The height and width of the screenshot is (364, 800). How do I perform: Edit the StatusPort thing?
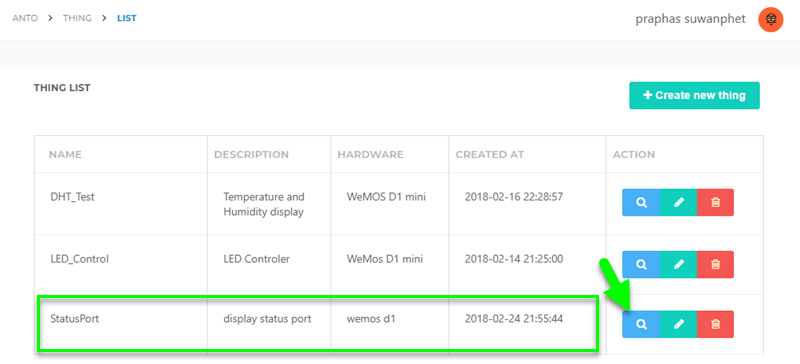pyautogui.click(x=679, y=324)
